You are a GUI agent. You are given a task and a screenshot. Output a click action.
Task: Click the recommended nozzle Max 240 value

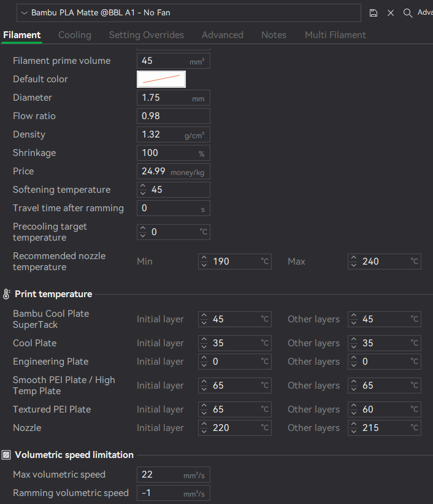pos(370,262)
